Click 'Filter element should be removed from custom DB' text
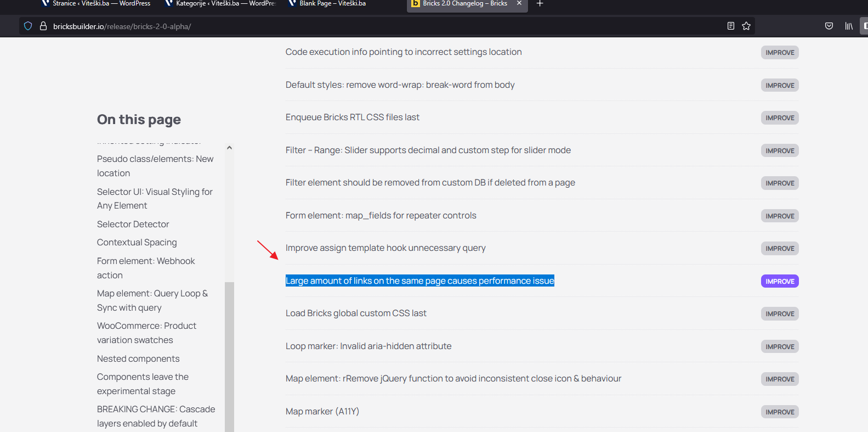 tap(430, 182)
